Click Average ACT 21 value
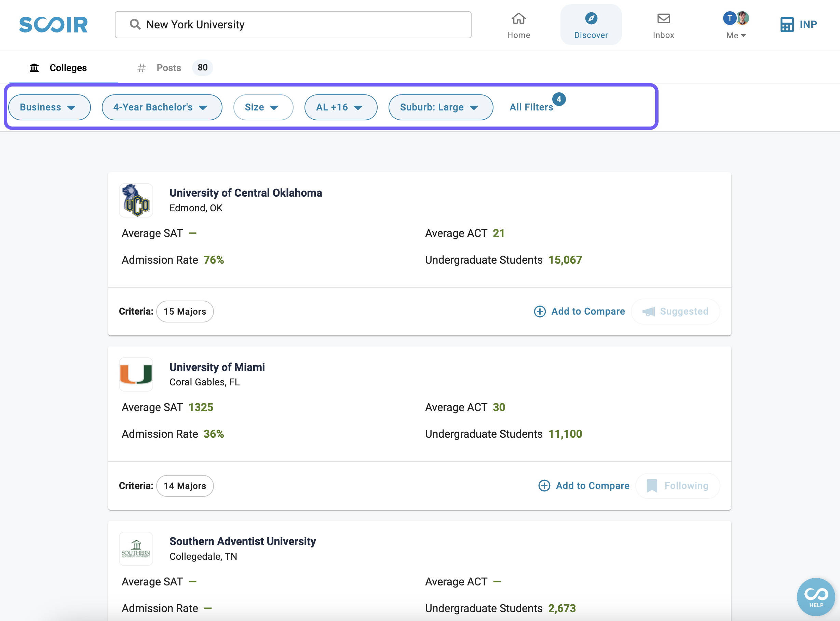This screenshot has height=621, width=840. [x=499, y=233]
